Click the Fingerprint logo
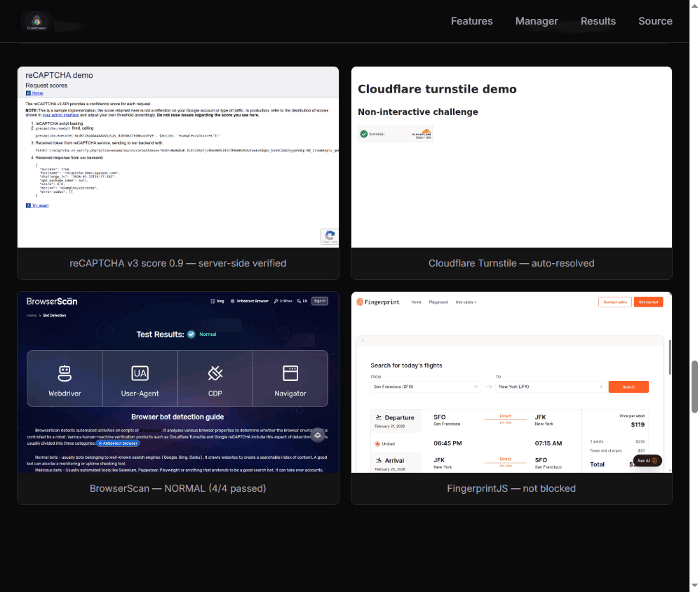Viewport: 700px width, 592px height. tap(377, 302)
